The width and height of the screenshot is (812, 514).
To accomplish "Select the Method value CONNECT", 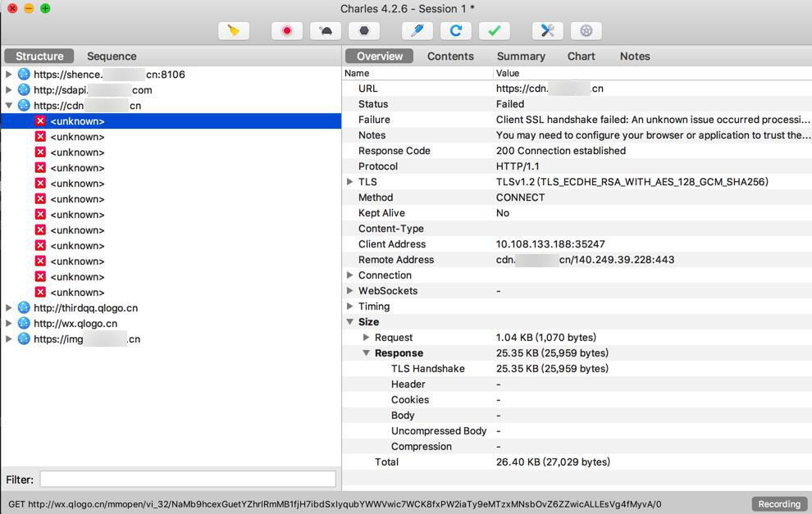I will point(520,198).
